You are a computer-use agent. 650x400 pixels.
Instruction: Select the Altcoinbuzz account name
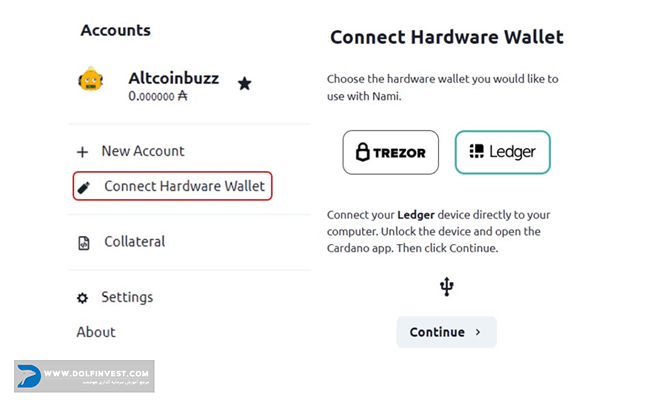[x=172, y=78]
